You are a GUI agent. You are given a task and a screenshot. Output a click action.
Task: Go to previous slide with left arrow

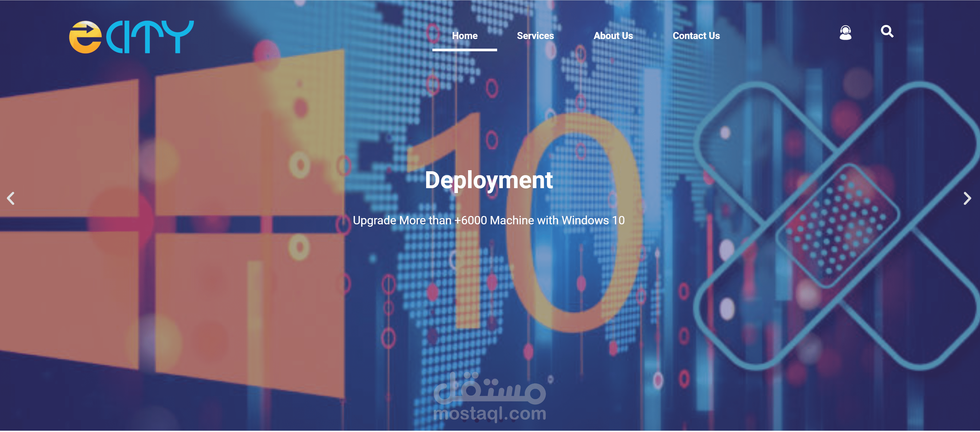11,198
